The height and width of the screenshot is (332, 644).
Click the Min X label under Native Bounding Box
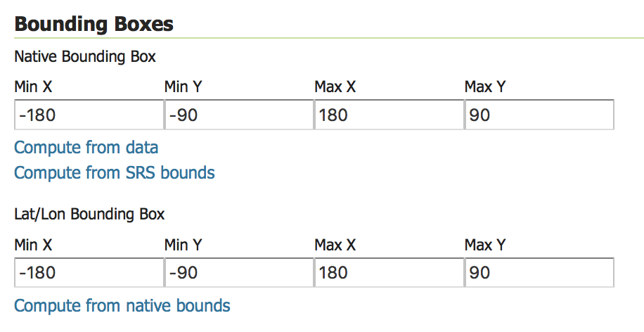[33, 87]
